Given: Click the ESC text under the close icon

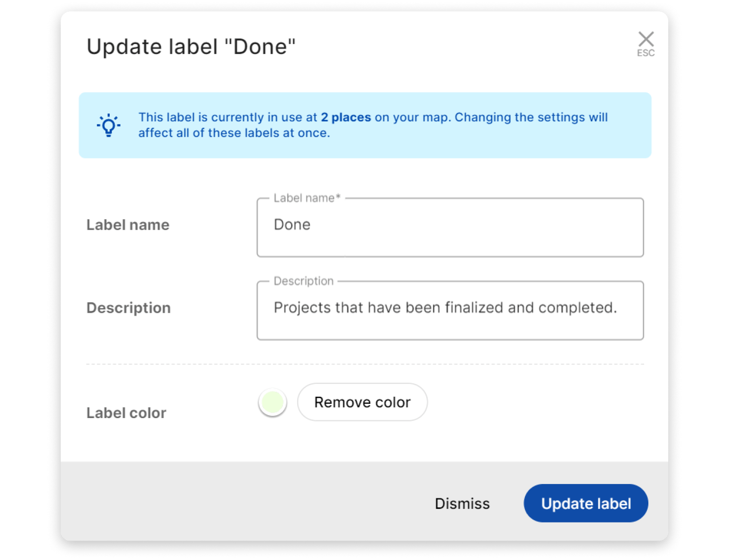Looking at the screenshot, I should point(645,54).
